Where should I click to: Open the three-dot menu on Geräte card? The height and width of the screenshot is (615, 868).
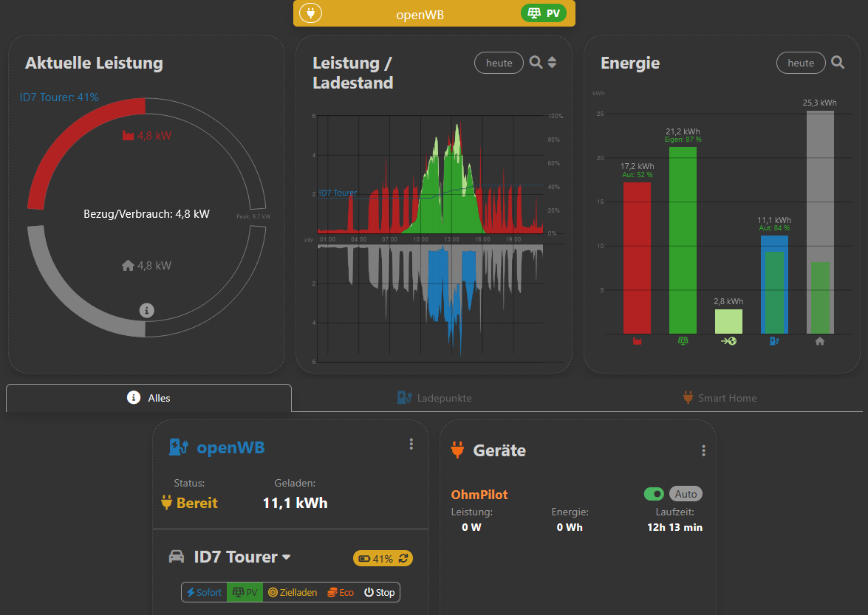click(703, 451)
